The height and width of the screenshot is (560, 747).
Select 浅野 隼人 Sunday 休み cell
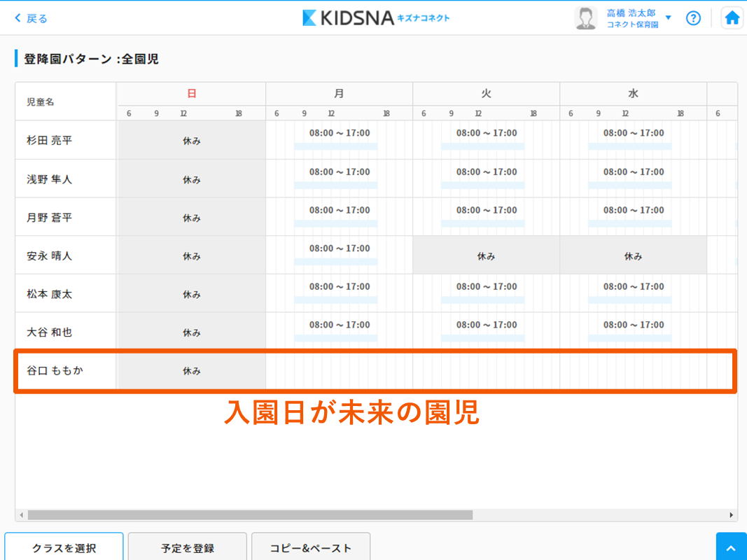click(x=191, y=179)
